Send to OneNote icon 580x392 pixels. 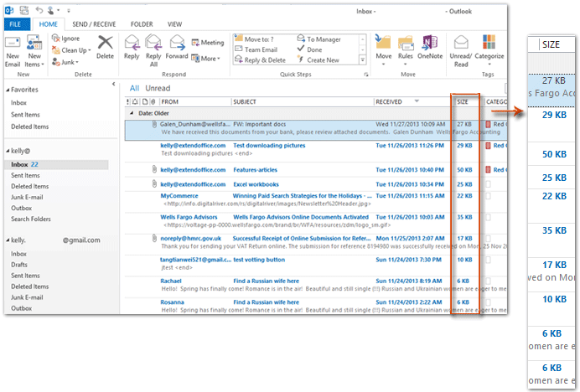430,42
